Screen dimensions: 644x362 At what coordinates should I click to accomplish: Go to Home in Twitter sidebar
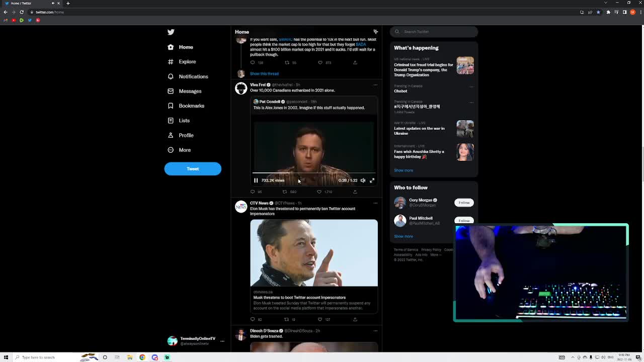(x=181, y=47)
